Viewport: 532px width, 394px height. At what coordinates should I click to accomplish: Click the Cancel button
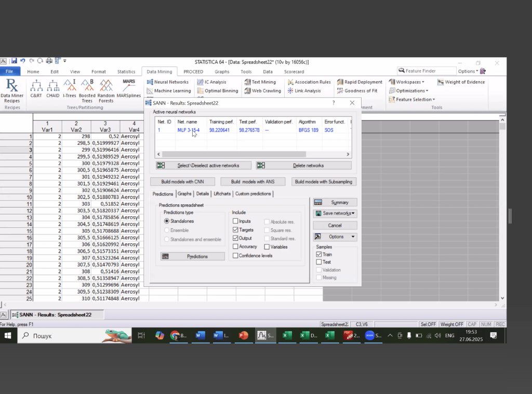pyautogui.click(x=335, y=226)
